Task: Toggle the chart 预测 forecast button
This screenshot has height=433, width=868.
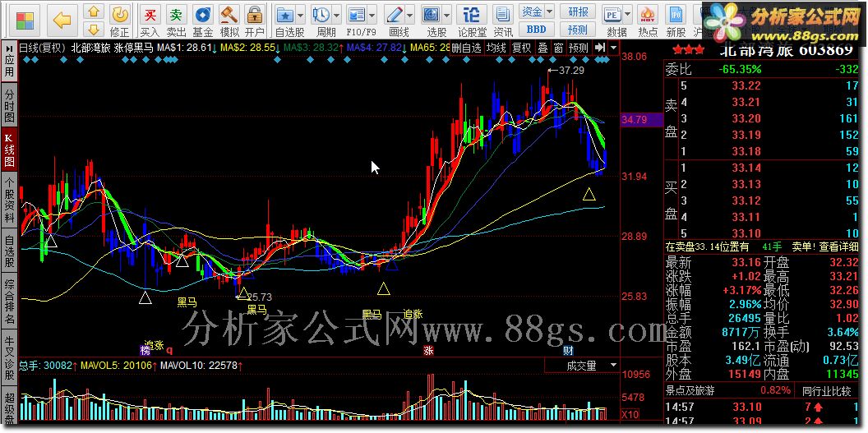Action: [579, 48]
